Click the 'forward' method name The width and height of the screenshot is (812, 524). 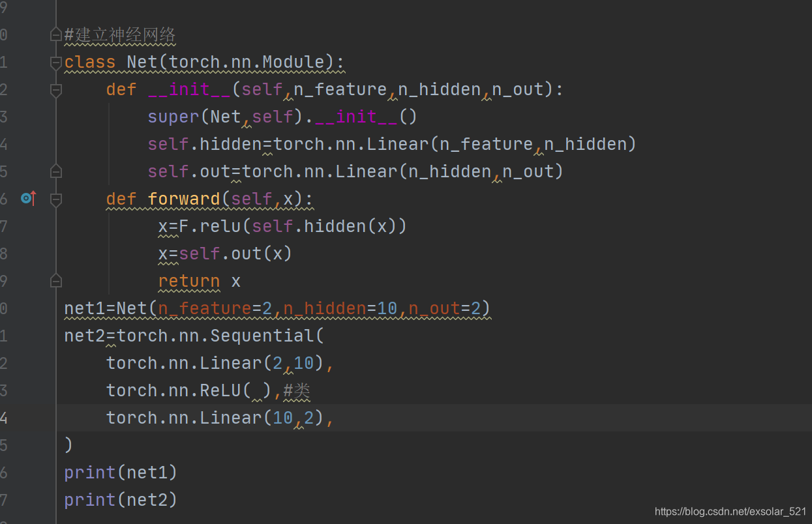click(184, 199)
